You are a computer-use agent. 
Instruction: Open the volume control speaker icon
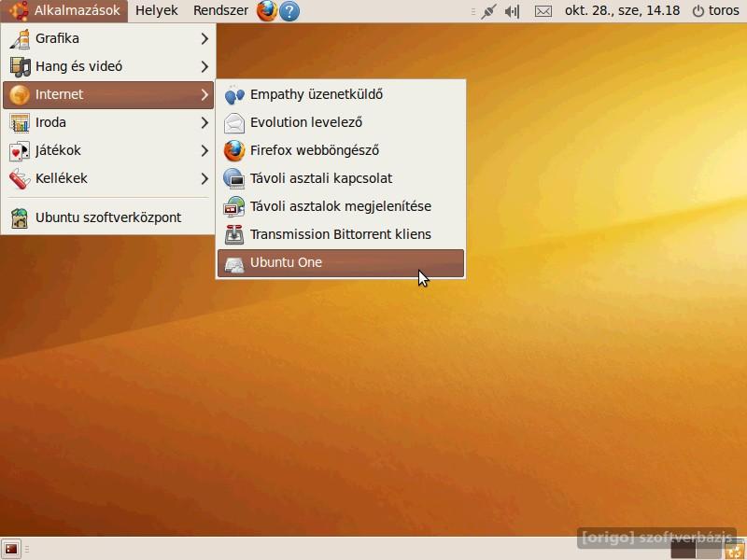pyautogui.click(x=512, y=11)
